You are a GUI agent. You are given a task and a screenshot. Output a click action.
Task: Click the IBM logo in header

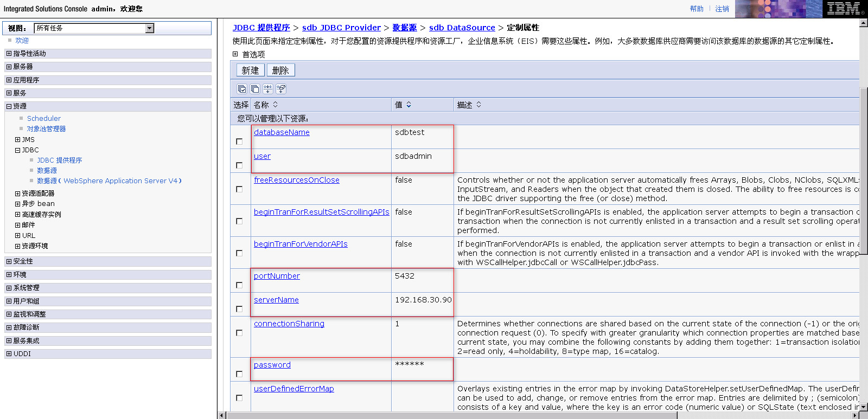tap(844, 9)
